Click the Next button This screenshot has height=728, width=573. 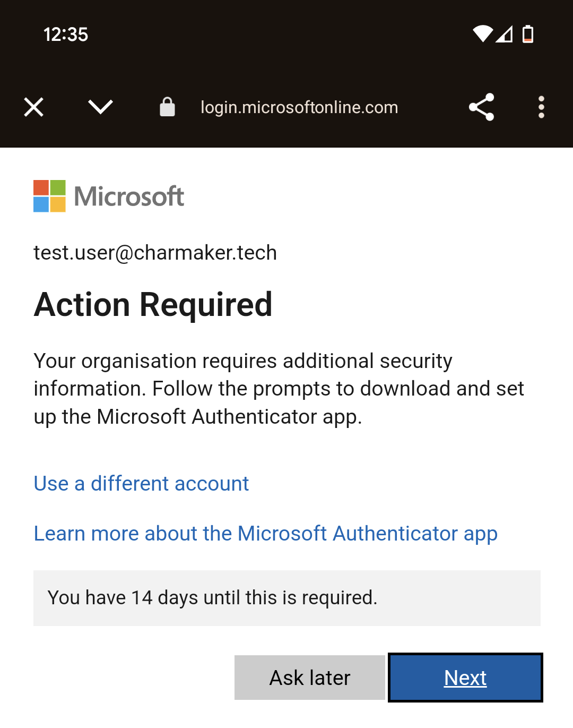pyautogui.click(x=465, y=678)
